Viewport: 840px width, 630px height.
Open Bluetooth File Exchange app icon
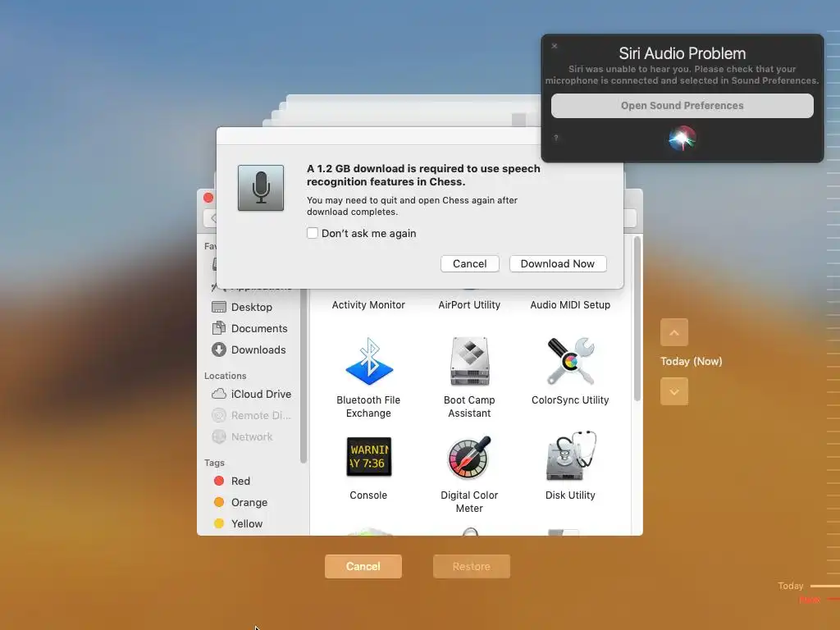[369, 362]
